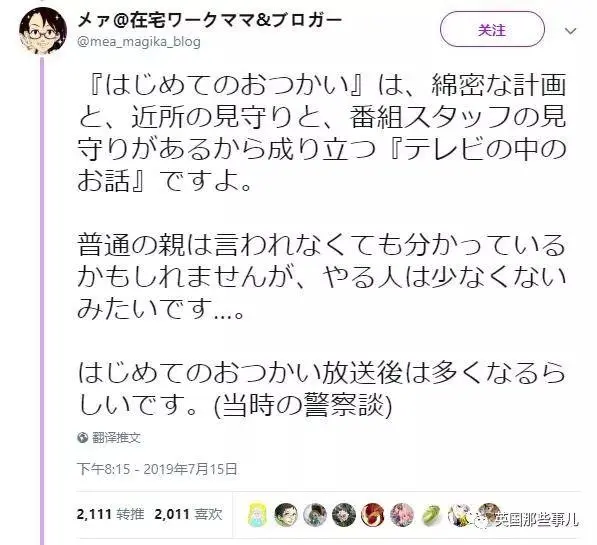Open the @mea_magika_blog handle link
This screenshot has width=597, height=545.
tap(139, 42)
